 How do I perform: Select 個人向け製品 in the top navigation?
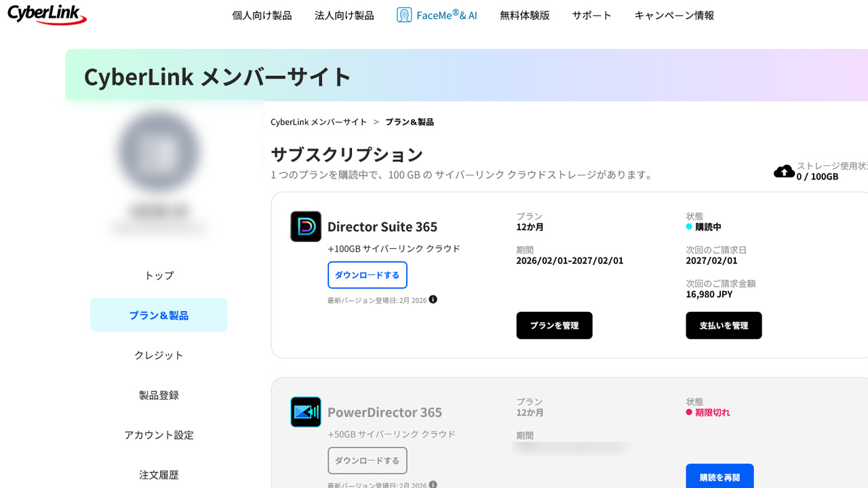click(262, 15)
